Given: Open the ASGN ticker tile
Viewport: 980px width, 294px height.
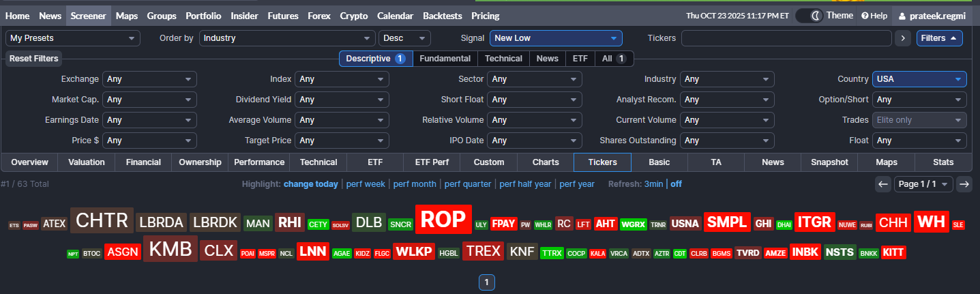Looking at the screenshot, I should pyautogui.click(x=123, y=252).
